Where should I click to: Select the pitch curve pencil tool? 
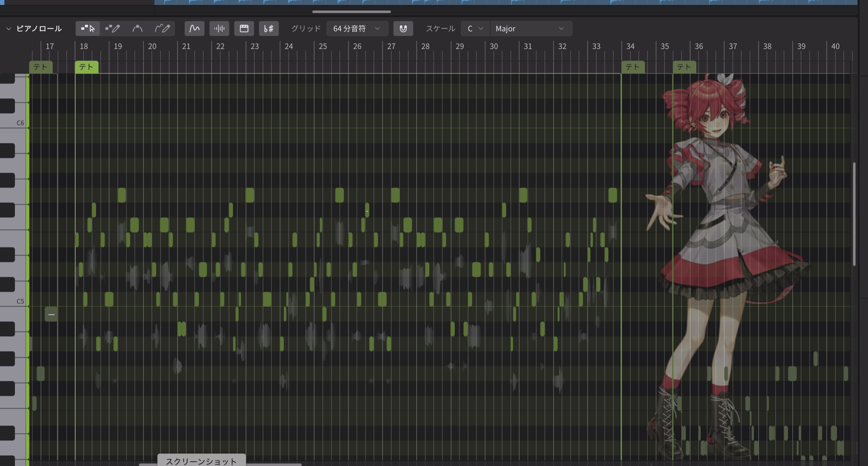[162, 29]
